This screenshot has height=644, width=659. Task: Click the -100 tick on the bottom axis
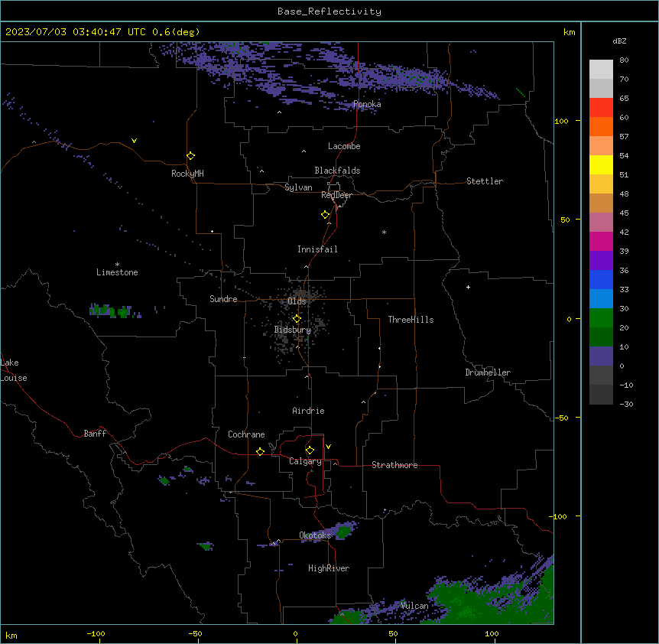click(x=96, y=633)
